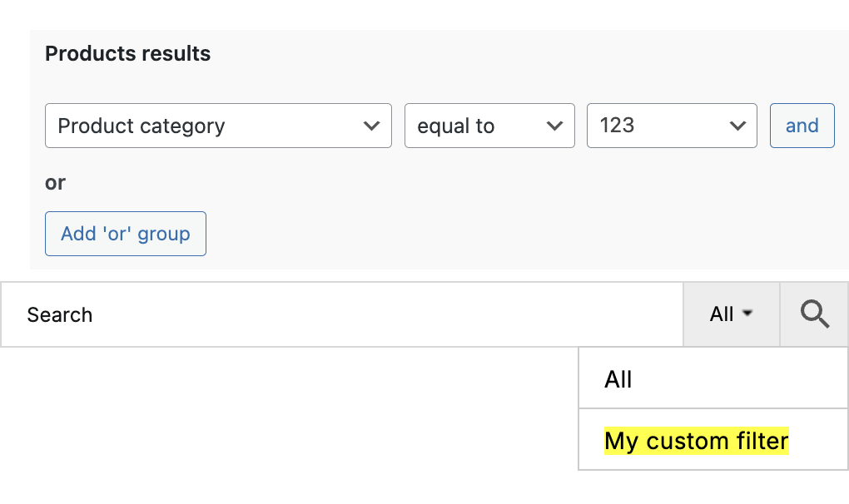Image resolution: width=849 pixels, height=504 pixels.
Task: Click the '123' text in value select
Action: (x=617, y=126)
